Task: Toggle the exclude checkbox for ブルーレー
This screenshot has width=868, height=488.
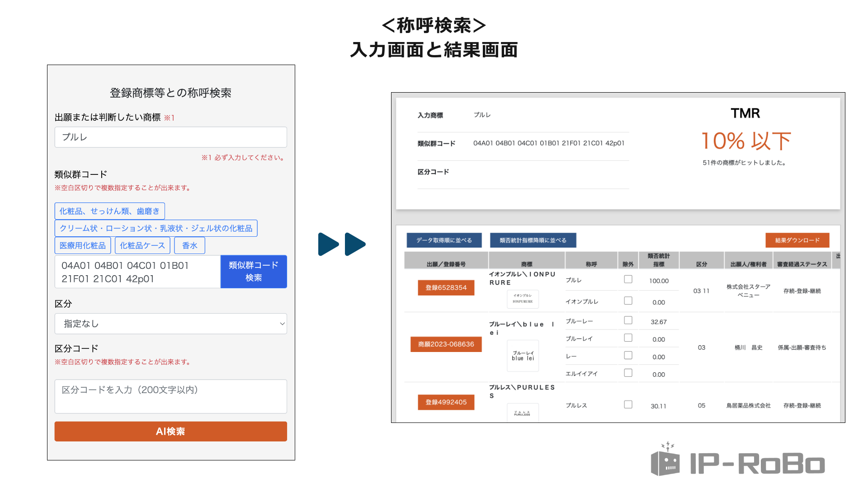Action: 628,320
